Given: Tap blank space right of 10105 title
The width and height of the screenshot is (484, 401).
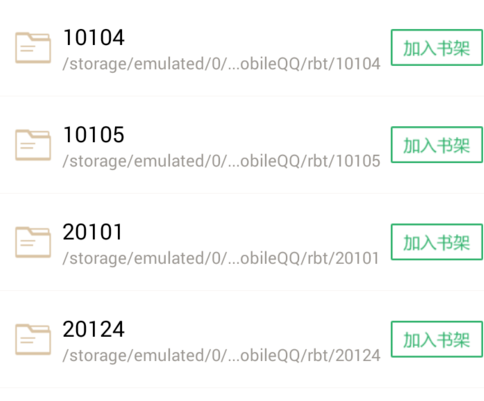Looking at the screenshot, I should click(257, 135).
